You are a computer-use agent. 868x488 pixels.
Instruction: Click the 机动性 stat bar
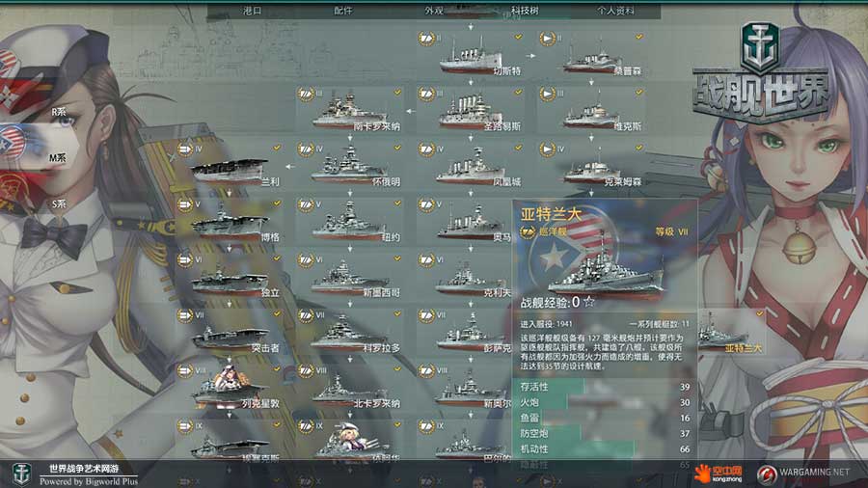[x=605, y=449]
